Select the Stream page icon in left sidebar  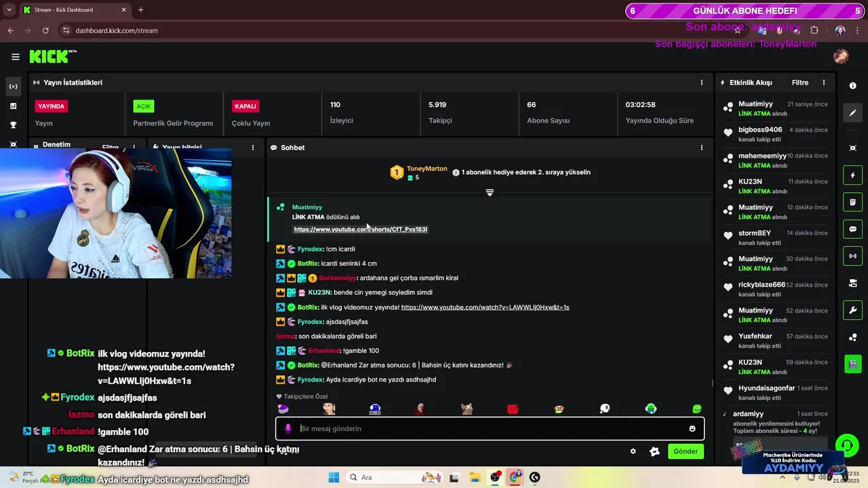point(13,87)
